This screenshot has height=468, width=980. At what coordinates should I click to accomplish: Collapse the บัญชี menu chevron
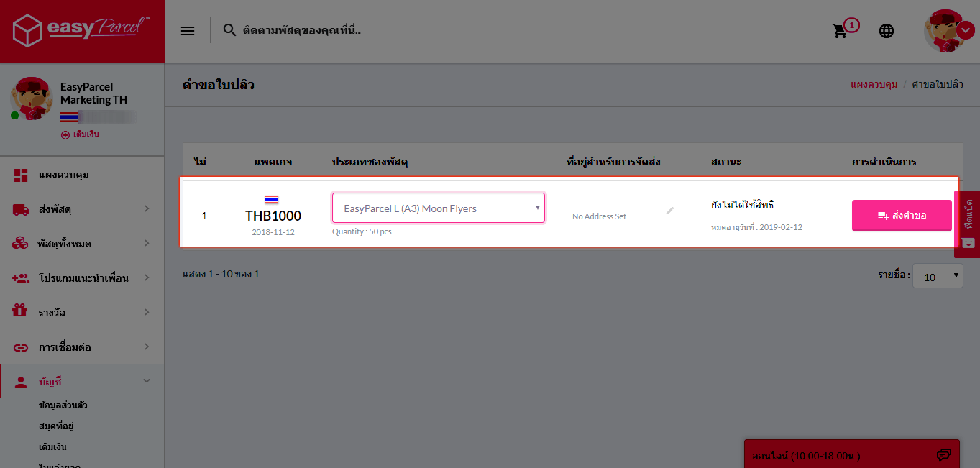pos(147,381)
